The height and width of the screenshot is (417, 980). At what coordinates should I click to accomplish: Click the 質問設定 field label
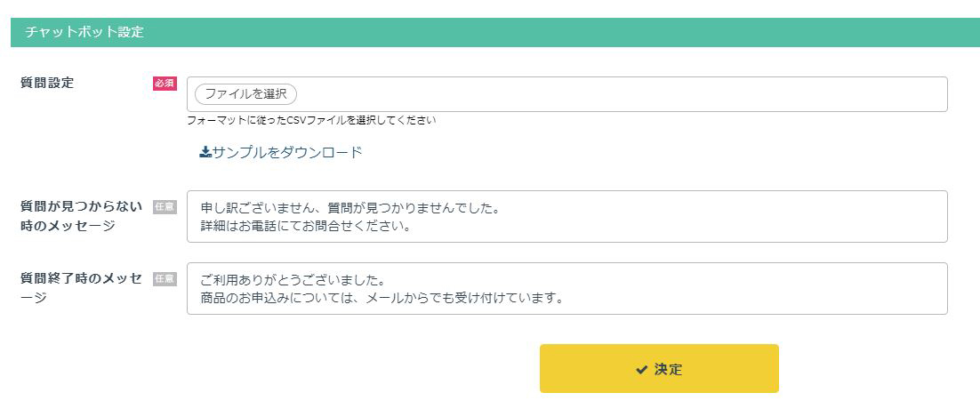click(x=47, y=83)
